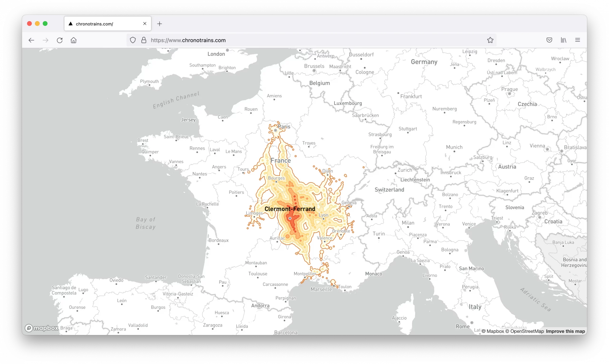Click the Venice label
This screenshot has width=609, height=364.
point(469,224)
